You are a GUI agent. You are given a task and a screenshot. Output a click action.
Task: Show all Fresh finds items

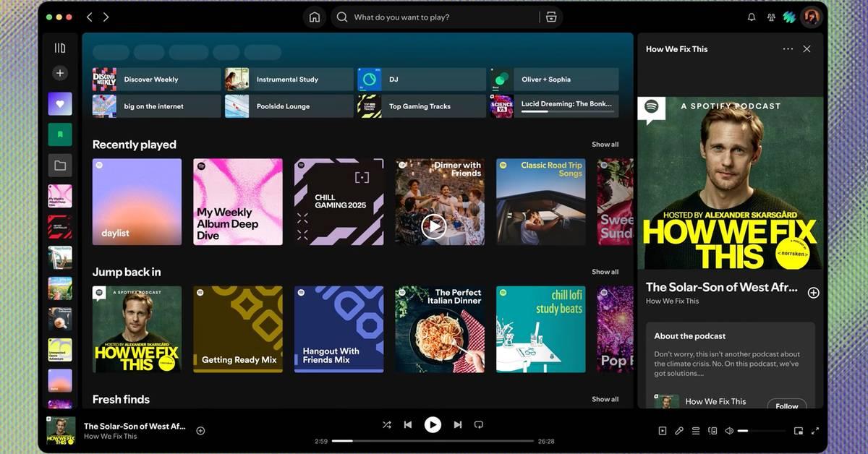tap(605, 399)
